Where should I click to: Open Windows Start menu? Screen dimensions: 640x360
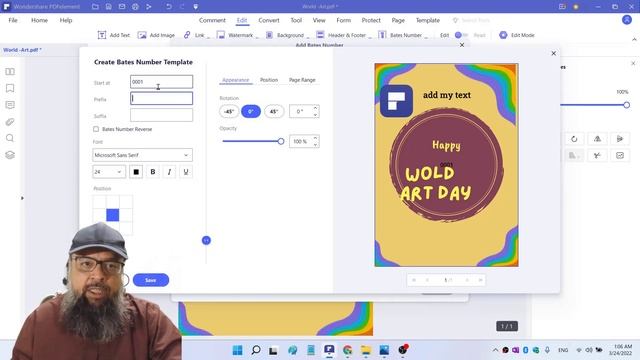[237, 350]
